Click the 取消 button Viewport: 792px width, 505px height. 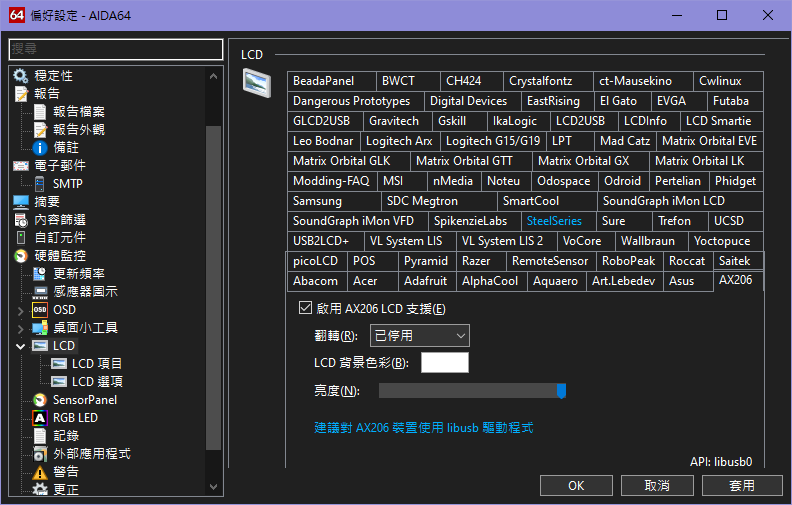[657, 486]
